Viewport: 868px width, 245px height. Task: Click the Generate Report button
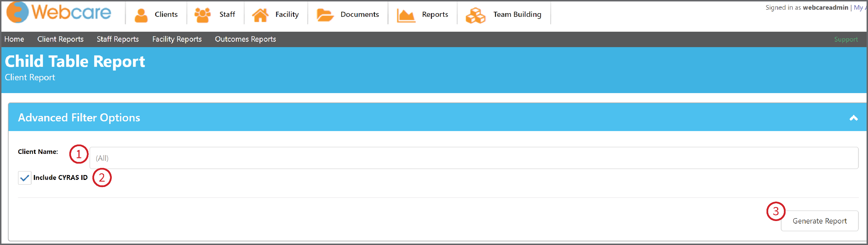(x=820, y=221)
